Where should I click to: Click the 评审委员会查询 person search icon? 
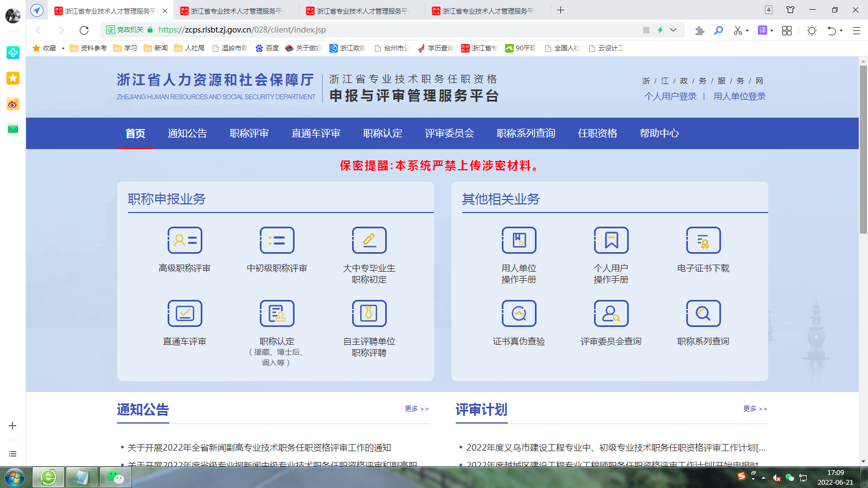pos(611,313)
